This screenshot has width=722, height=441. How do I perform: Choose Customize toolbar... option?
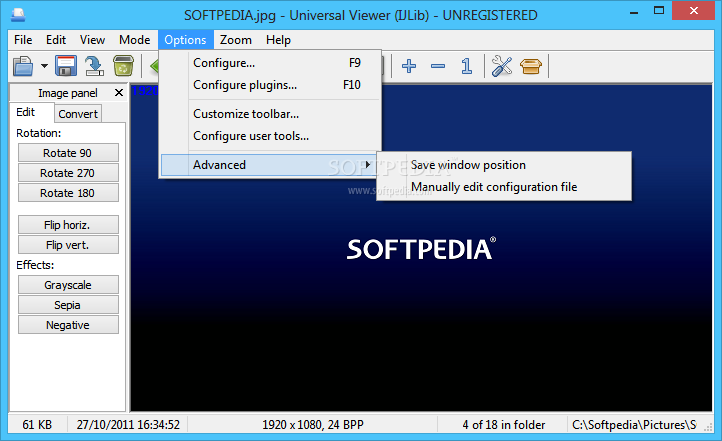tap(271, 114)
